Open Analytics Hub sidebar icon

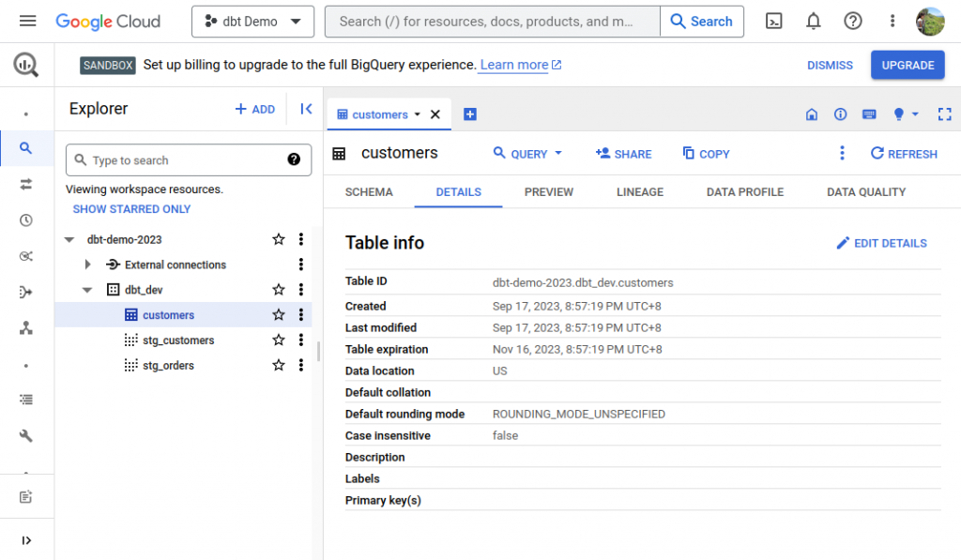(x=25, y=256)
